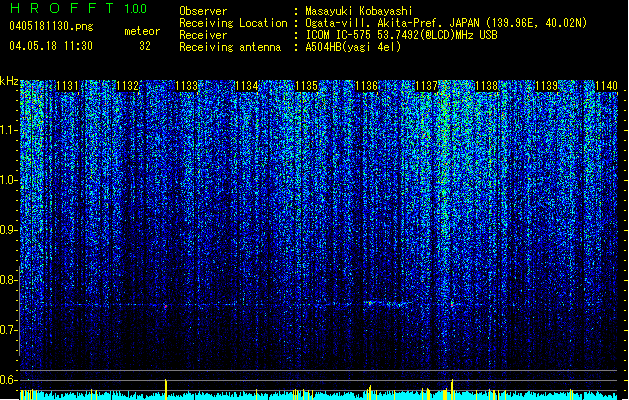Click the tall yellow power spike near 1133
The width and height of the screenshot is (629, 400).
click(x=166, y=389)
